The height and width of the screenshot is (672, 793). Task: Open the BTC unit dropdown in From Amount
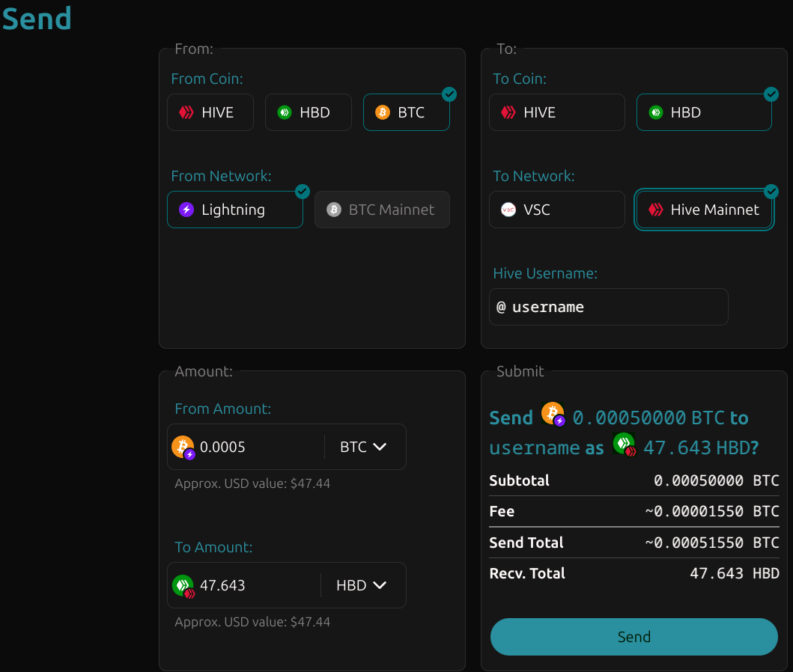[x=363, y=447]
